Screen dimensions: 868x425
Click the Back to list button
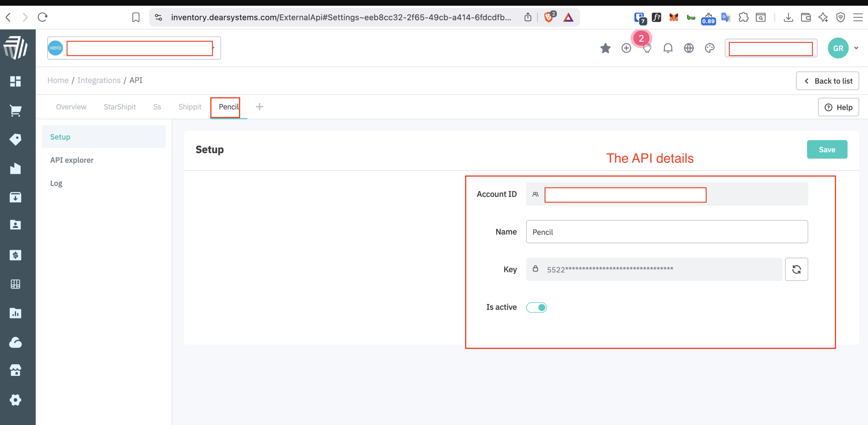point(827,81)
